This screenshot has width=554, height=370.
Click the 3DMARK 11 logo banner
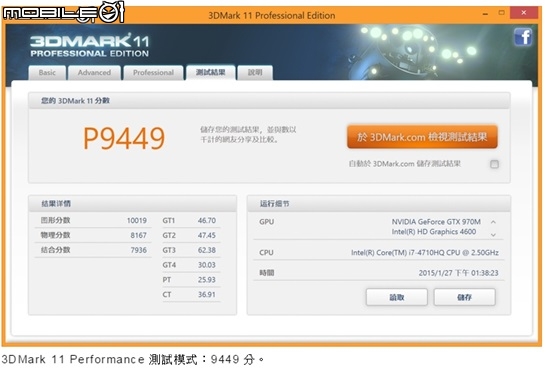89,45
